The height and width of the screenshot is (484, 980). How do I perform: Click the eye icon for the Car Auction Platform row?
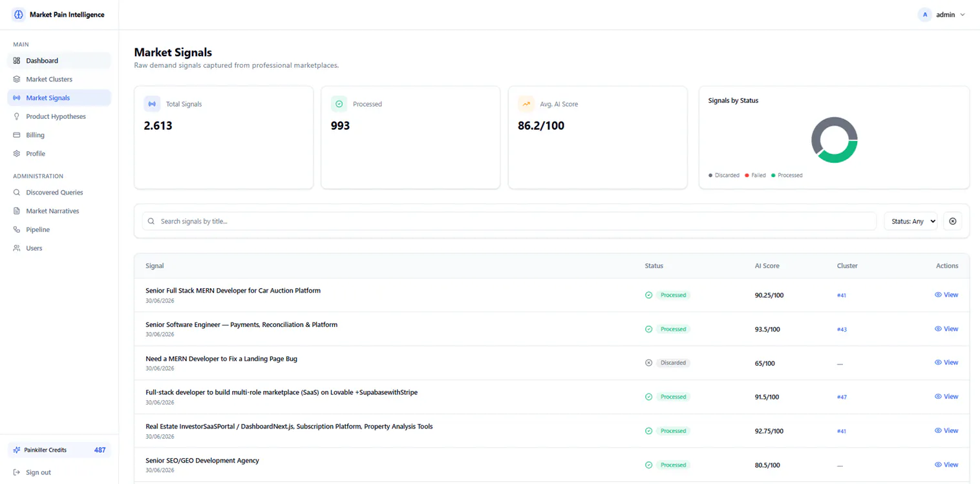click(x=938, y=295)
